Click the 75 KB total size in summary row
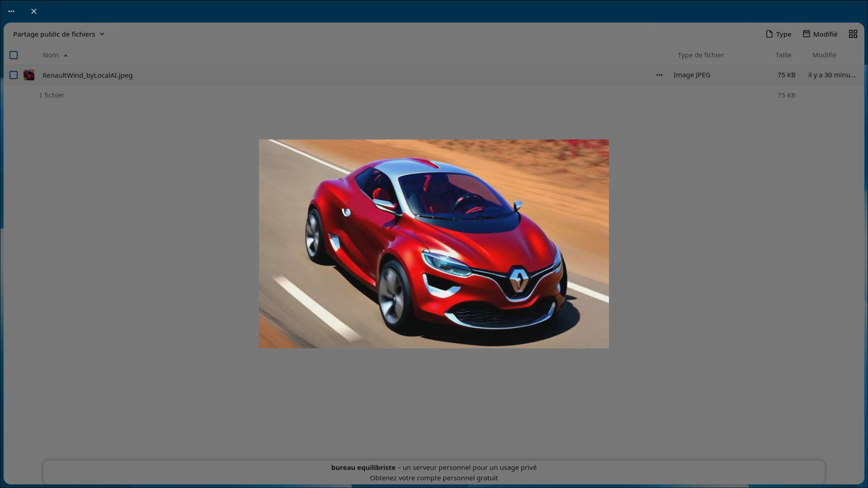868x488 pixels. click(787, 95)
